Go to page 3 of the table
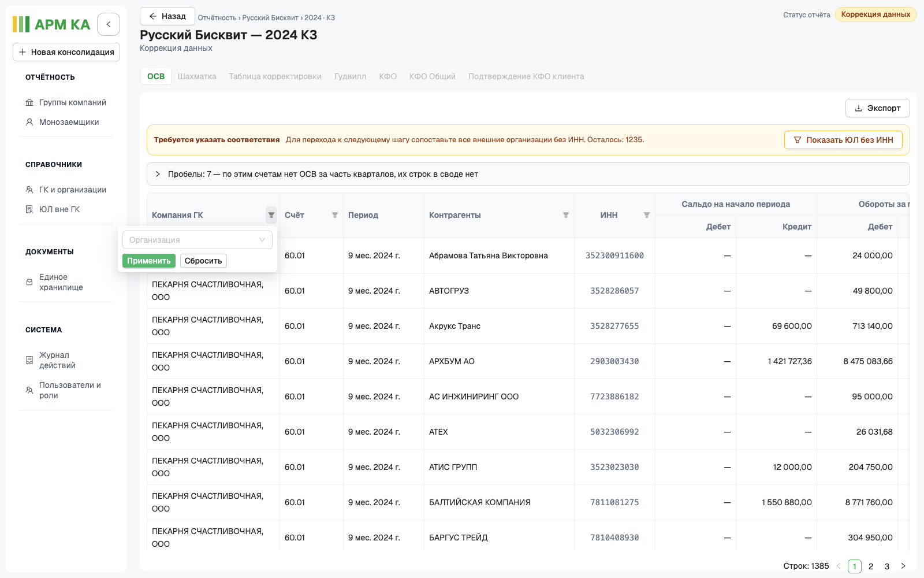The height and width of the screenshot is (578, 924). (x=887, y=566)
